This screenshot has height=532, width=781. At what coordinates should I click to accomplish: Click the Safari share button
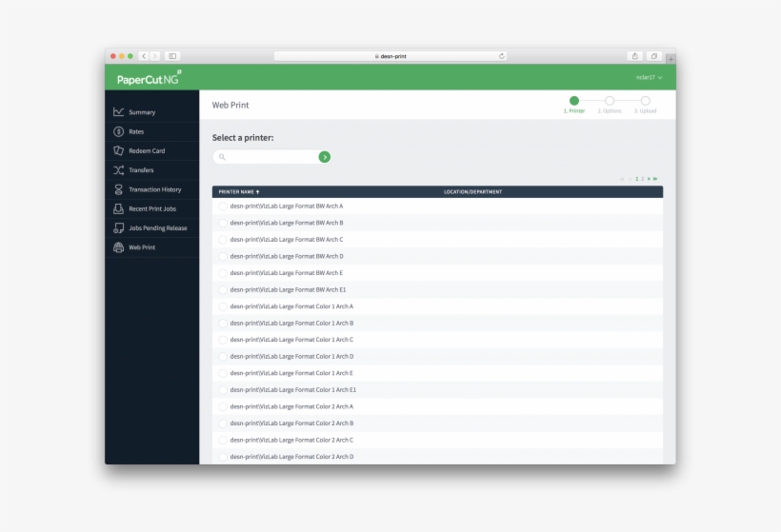[634, 56]
